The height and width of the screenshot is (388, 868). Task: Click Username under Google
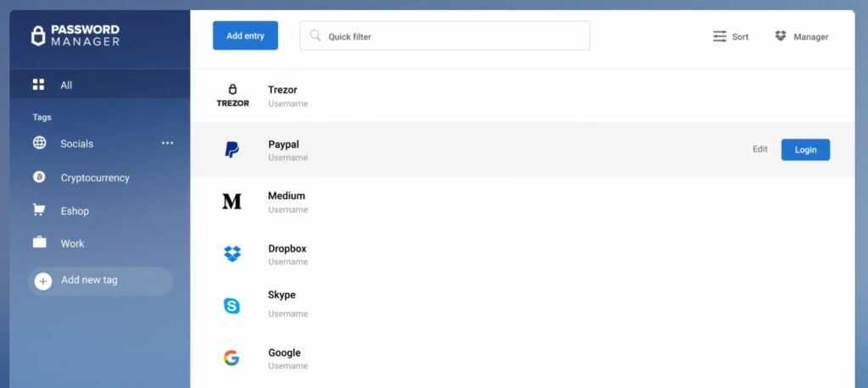pyautogui.click(x=288, y=366)
